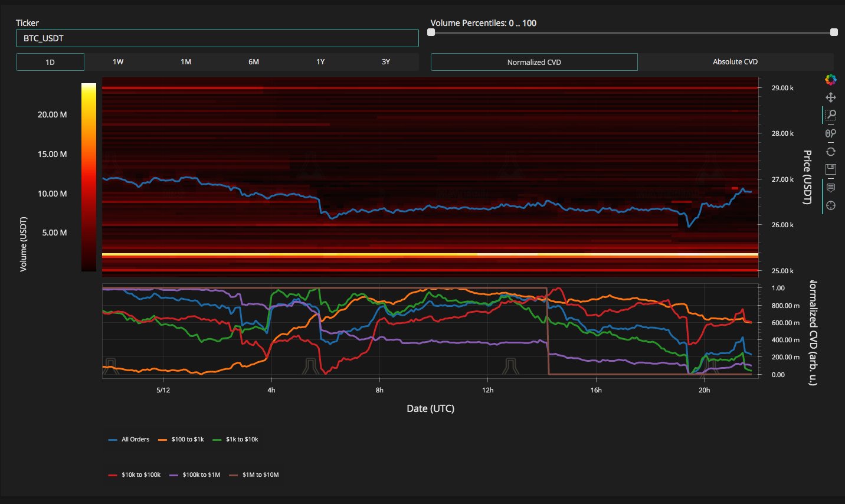Switch to Absolute CVD mode
Image resolution: width=845 pixels, height=504 pixels.
tap(735, 62)
